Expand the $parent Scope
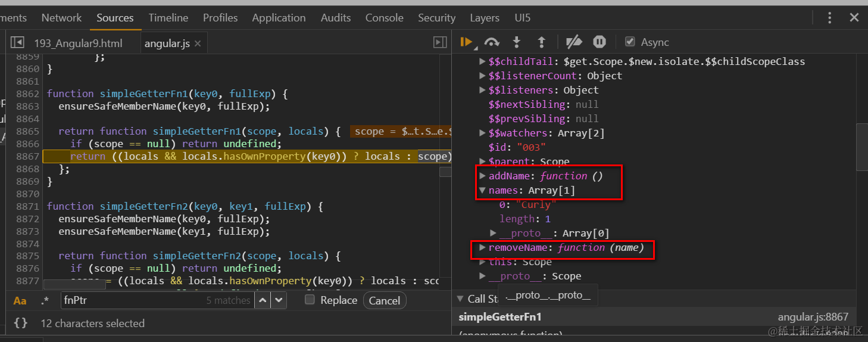This screenshot has width=868, height=342. point(483,161)
